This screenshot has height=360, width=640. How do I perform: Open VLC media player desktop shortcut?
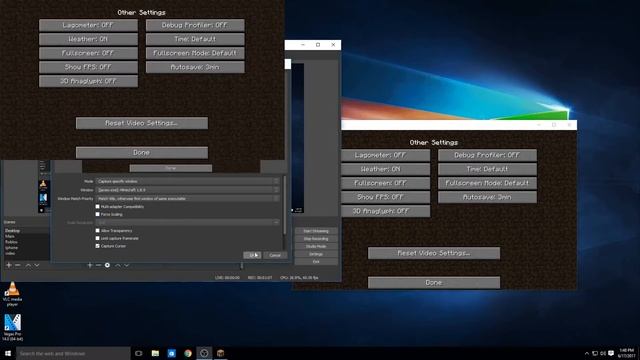(x=12, y=294)
